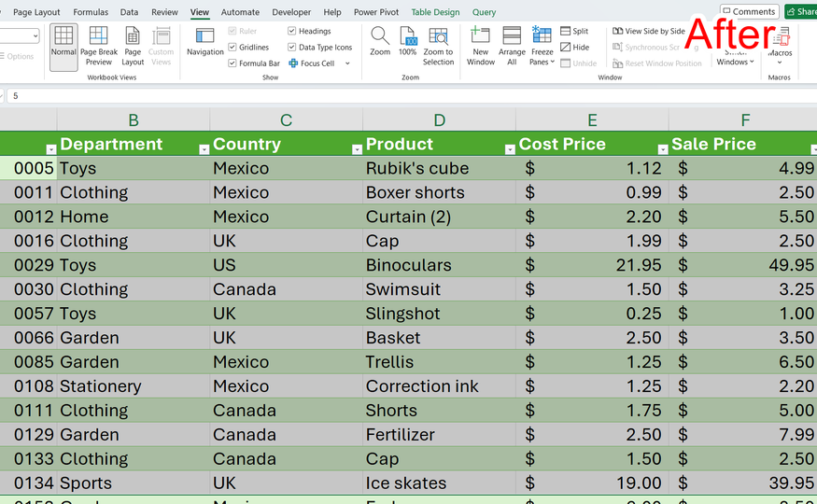Open first column filter dropdown
The height and width of the screenshot is (504, 817).
51,149
